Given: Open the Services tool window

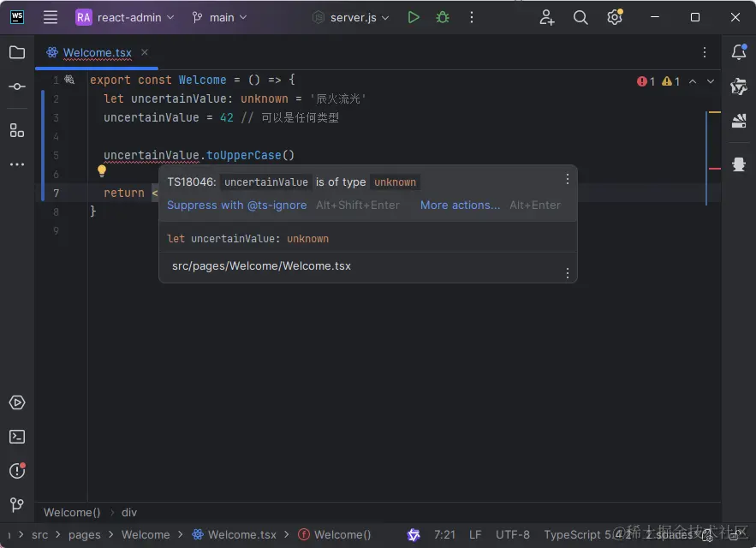Looking at the screenshot, I should 17,402.
